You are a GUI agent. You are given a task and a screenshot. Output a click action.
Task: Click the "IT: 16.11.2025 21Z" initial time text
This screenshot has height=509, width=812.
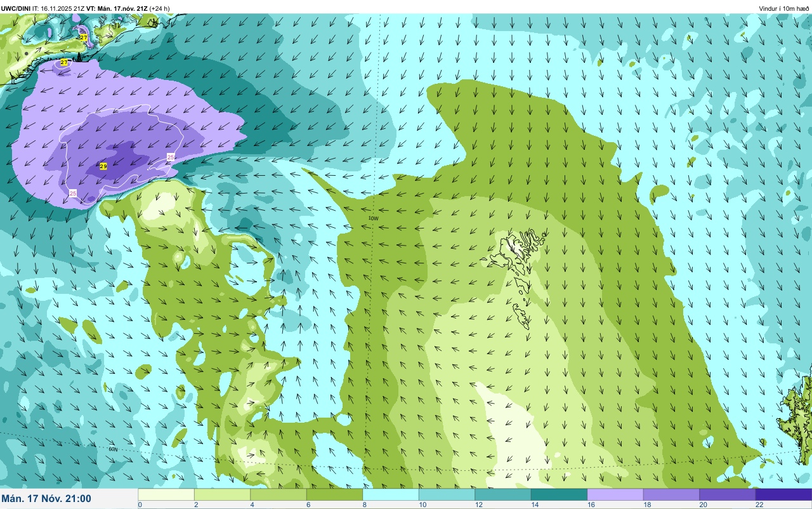coord(58,8)
